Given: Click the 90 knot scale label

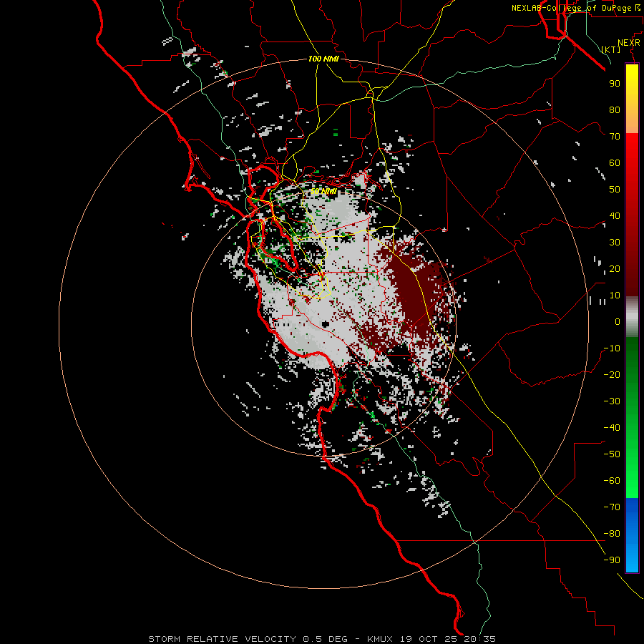Looking at the screenshot, I should [615, 84].
